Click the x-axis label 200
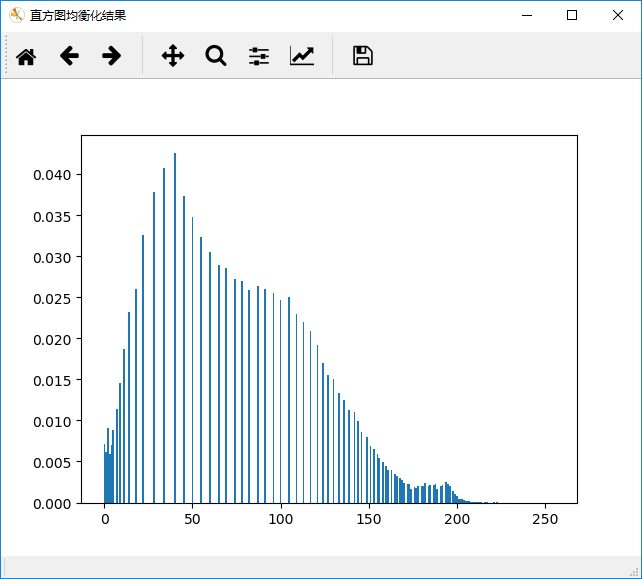This screenshot has width=642, height=579. tap(457, 519)
